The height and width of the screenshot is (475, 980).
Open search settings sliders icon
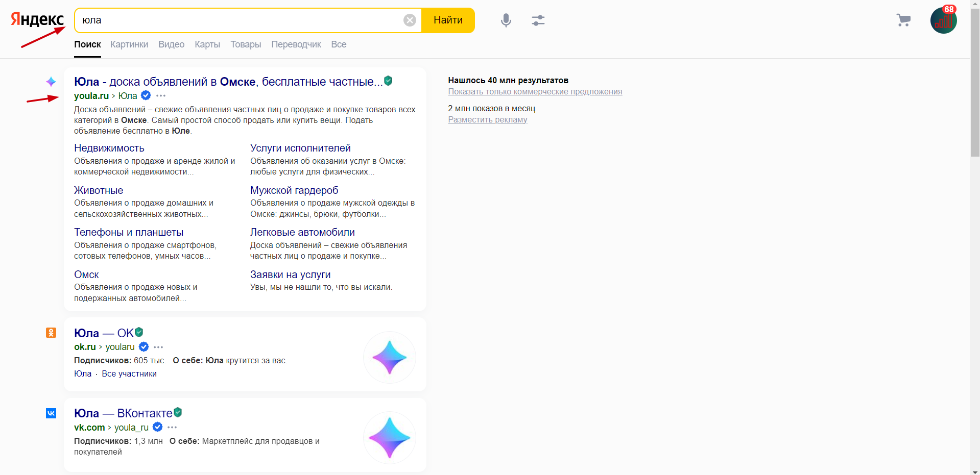point(538,20)
